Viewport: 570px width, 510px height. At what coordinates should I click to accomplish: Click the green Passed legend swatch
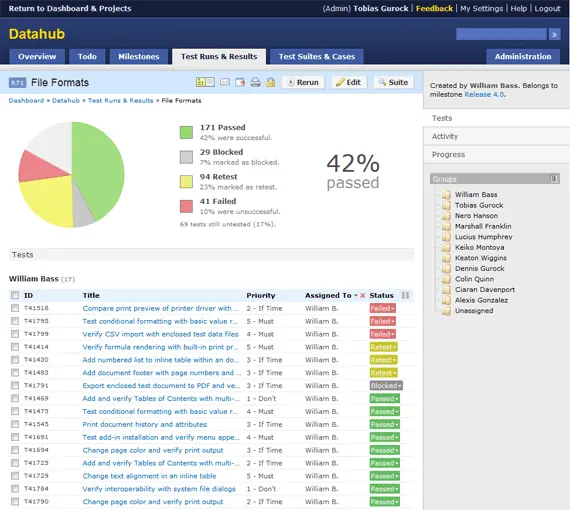[186, 132]
